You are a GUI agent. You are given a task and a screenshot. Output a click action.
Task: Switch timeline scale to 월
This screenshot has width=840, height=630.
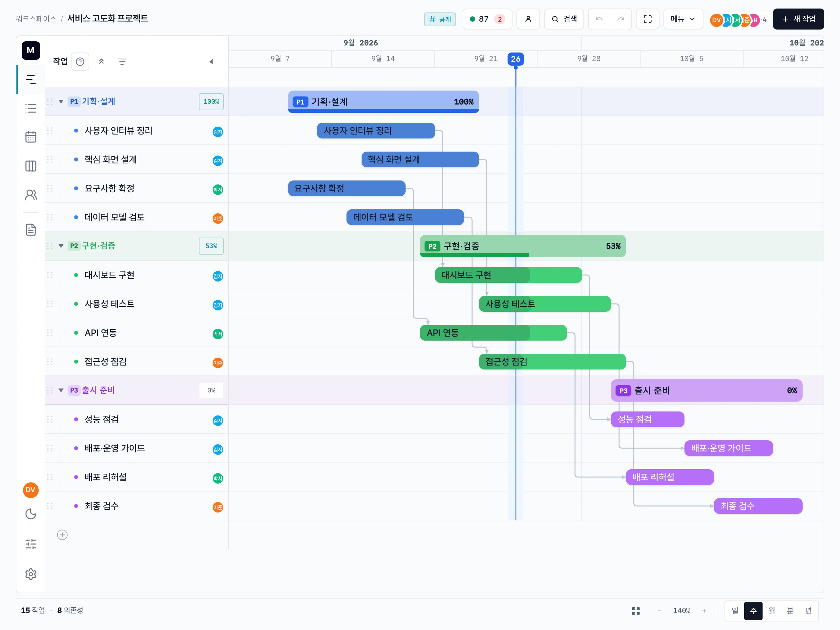click(x=771, y=611)
